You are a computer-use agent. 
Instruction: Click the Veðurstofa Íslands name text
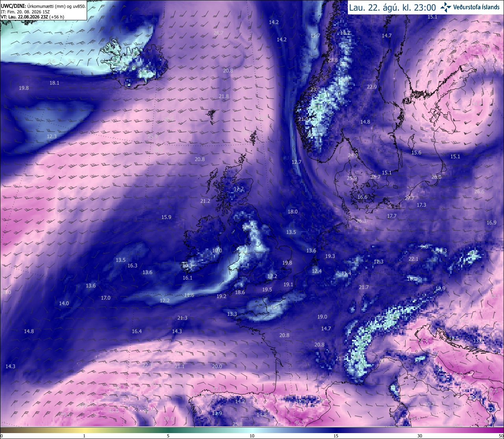476,7
